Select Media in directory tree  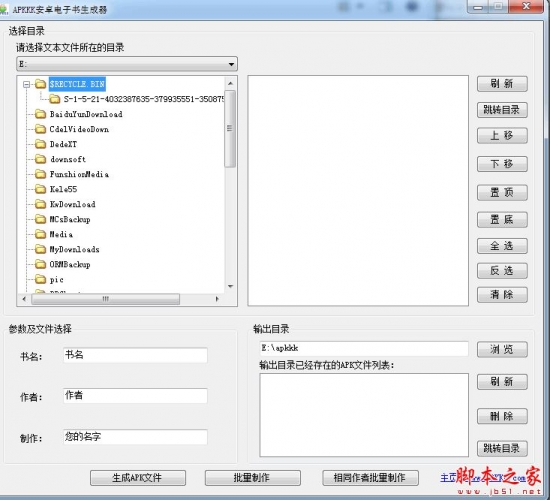tap(61, 234)
